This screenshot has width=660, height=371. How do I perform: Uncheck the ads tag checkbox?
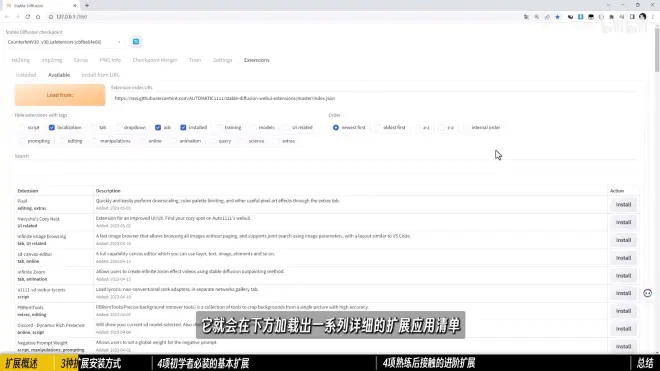158,127
